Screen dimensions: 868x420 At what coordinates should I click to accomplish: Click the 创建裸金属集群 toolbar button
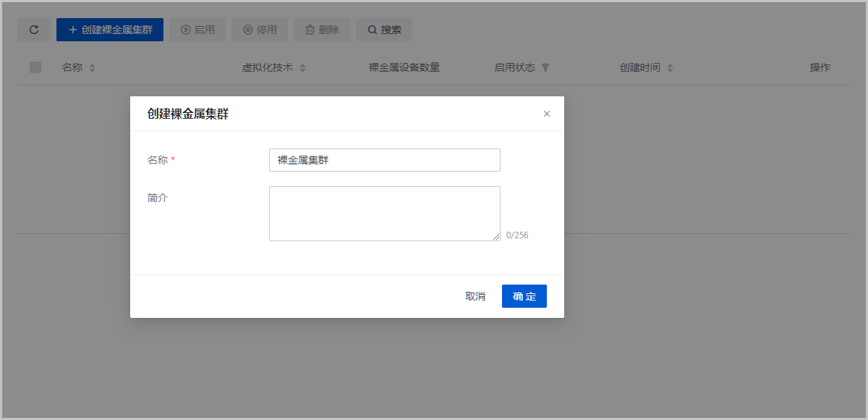click(110, 30)
